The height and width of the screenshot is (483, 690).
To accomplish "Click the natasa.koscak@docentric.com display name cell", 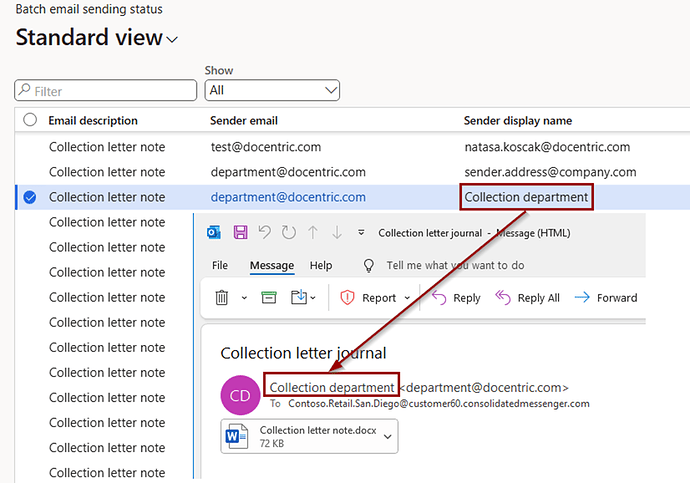I will coord(547,147).
